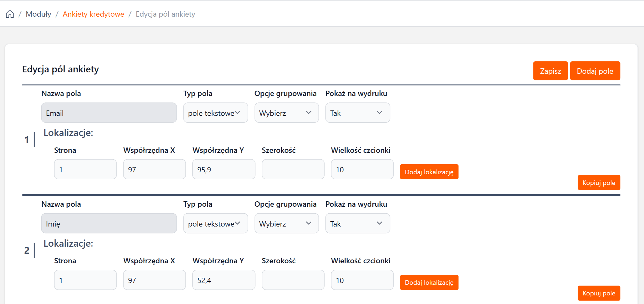This screenshot has width=644, height=304.
Task: Click Kopiuj pole for field 2
Action: click(x=599, y=293)
